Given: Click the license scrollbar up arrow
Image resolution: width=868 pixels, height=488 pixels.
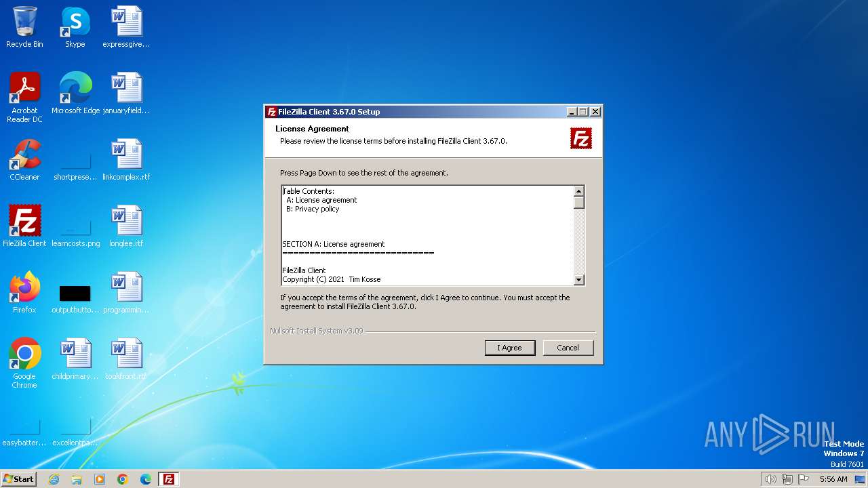Looking at the screenshot, I should [578, 191].
